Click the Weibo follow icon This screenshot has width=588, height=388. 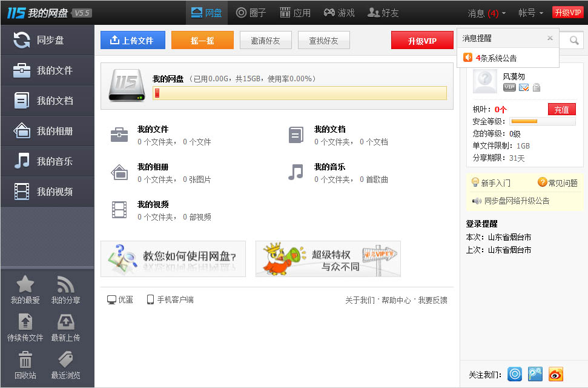click(555, 374)
